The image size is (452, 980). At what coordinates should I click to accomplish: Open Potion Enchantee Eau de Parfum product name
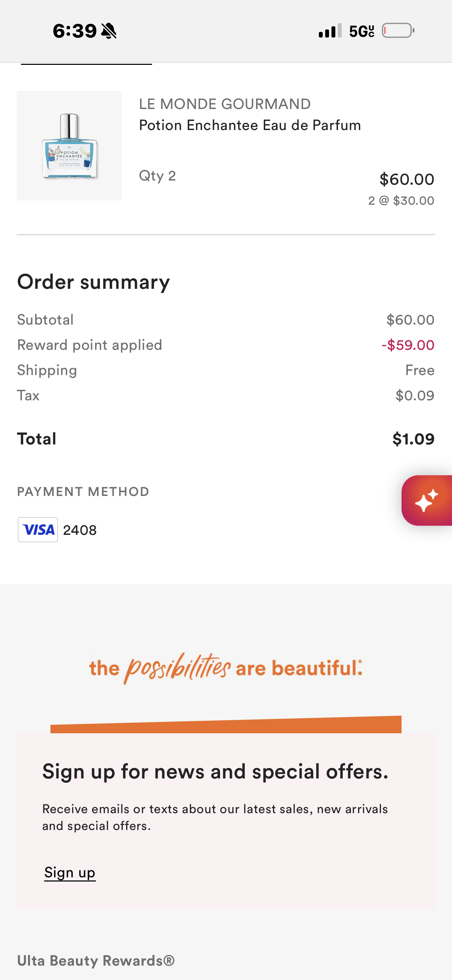(249, 125)
